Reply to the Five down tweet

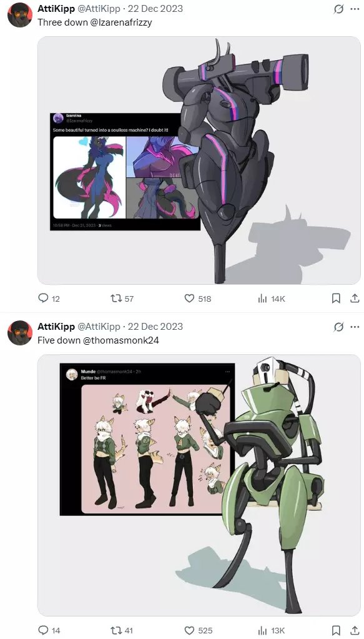49,630
